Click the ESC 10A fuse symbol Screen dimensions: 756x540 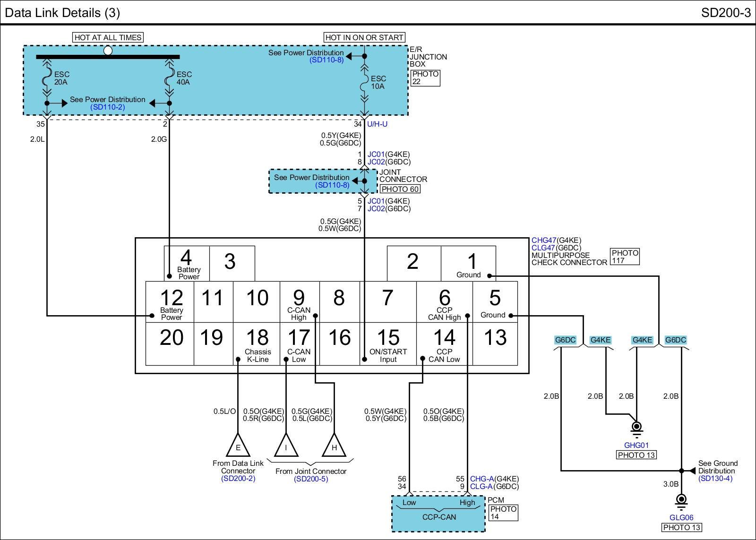tap(364, 83)
